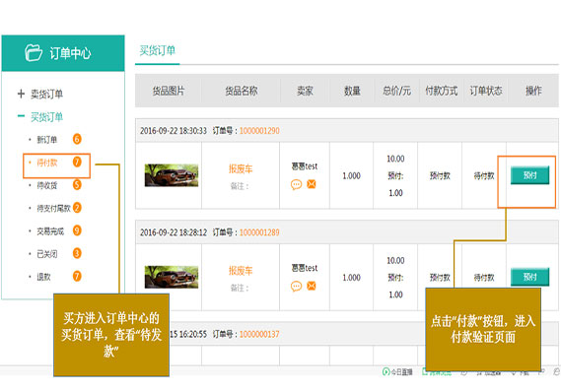
Task: Open 交易完成 in the sidebar
Action: (x=50, y=231)
